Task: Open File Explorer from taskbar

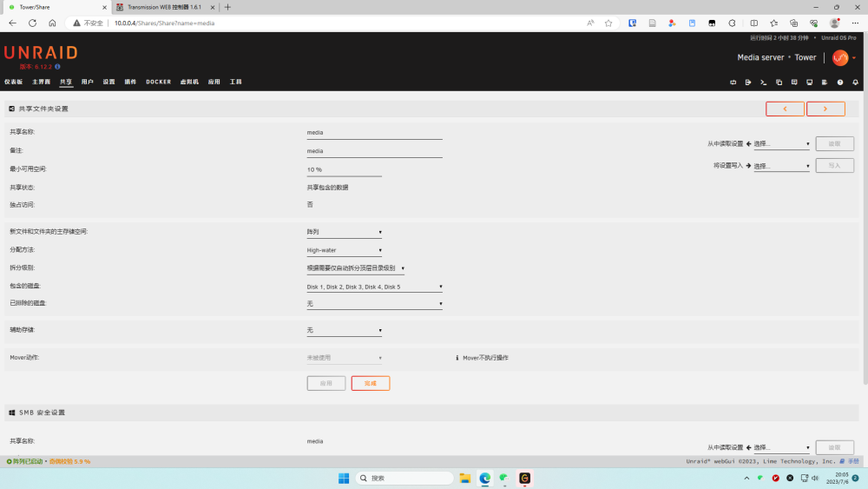Action: pos(465,478)
